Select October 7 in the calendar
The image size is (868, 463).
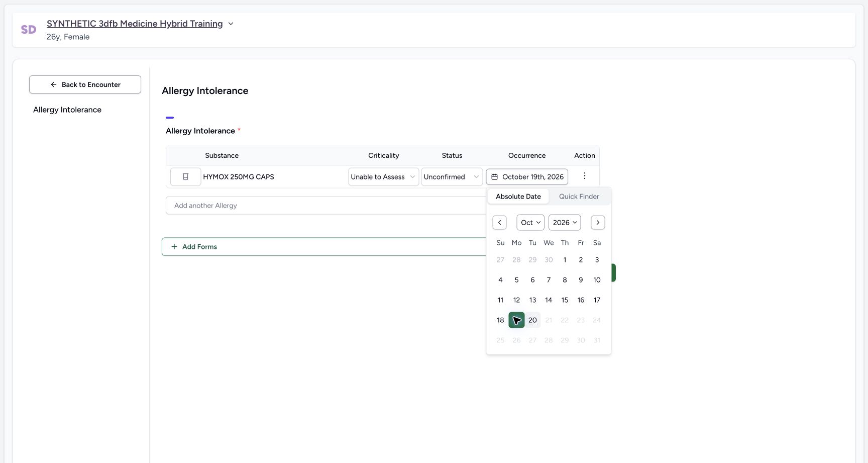coord(549,280)
